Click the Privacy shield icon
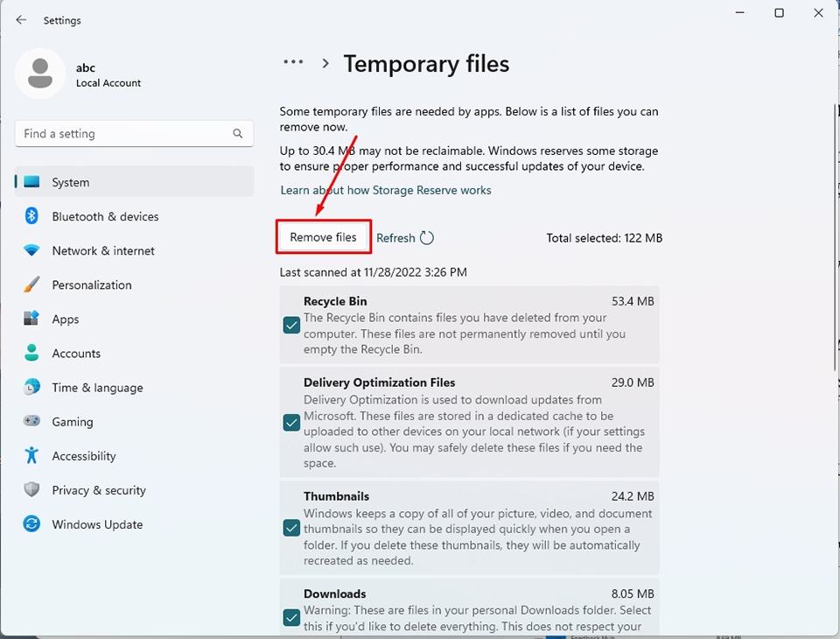This screenshot has height=639, width=840. [x=31, y=489]
